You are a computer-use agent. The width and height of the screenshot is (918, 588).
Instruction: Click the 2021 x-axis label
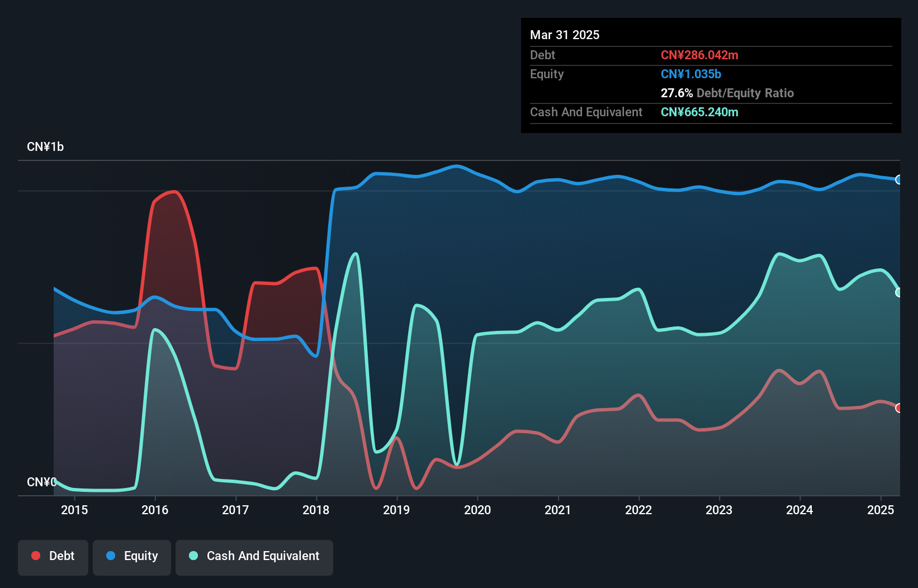point(558,510)
